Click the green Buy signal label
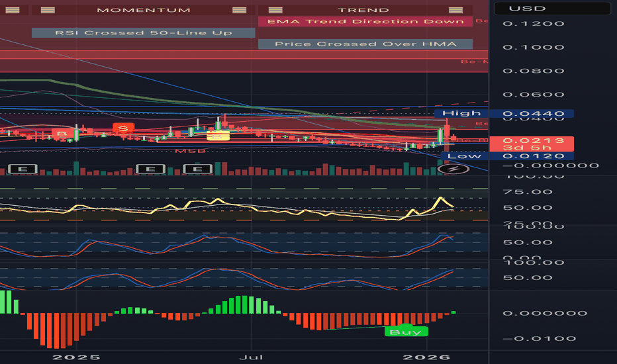The image size is (617, 364). click(406, 332)
